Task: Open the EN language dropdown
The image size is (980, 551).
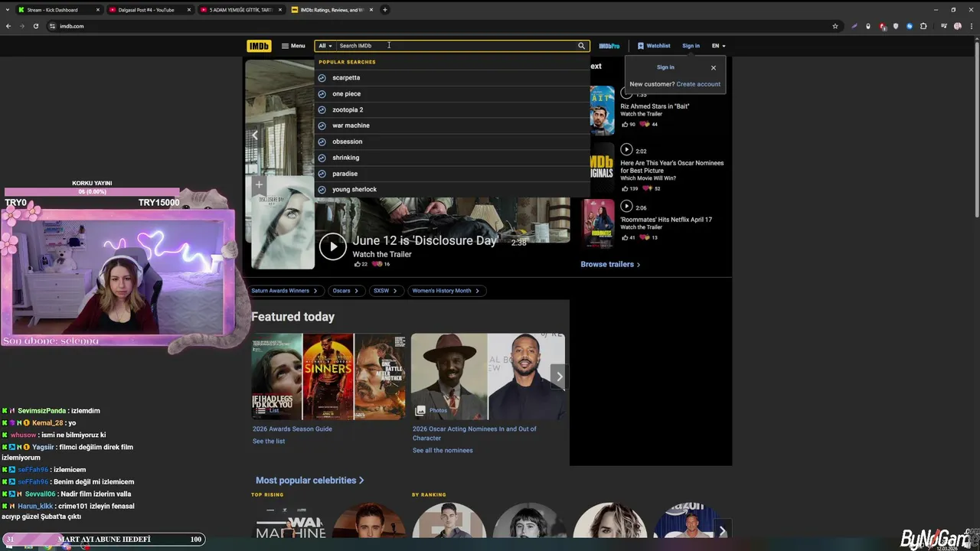Action: [718, 46]
